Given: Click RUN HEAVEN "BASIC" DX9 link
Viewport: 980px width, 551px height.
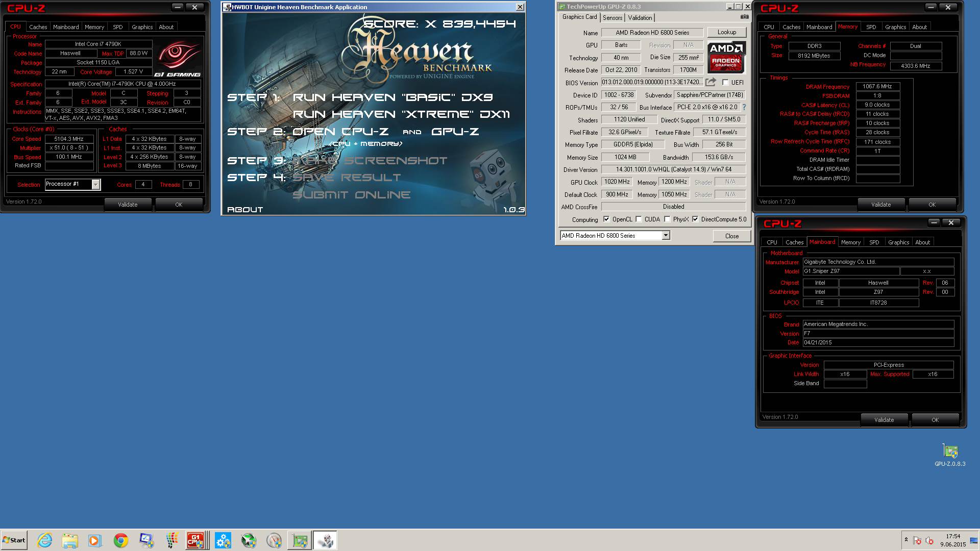Looking at the screenshot, I should (393, 97).
